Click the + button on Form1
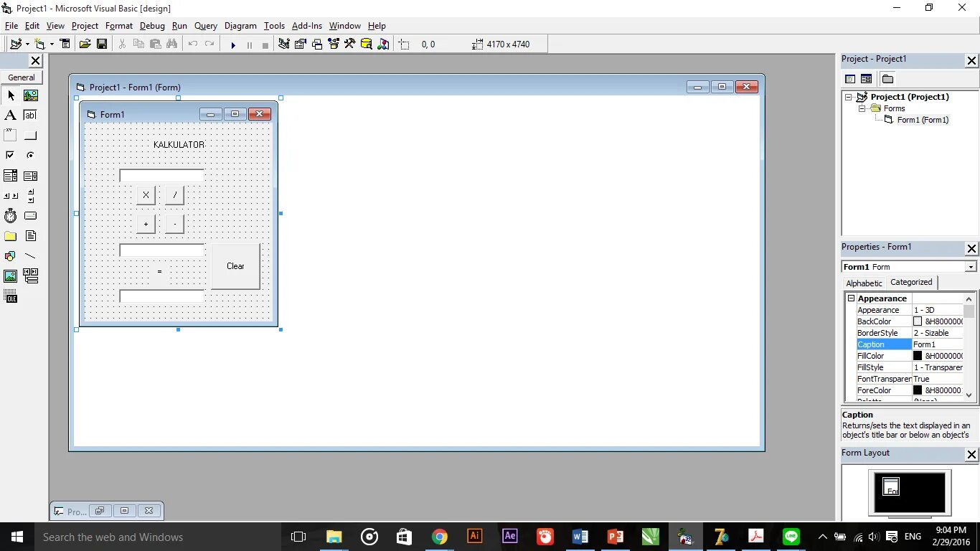 click(x=146, y=225)
